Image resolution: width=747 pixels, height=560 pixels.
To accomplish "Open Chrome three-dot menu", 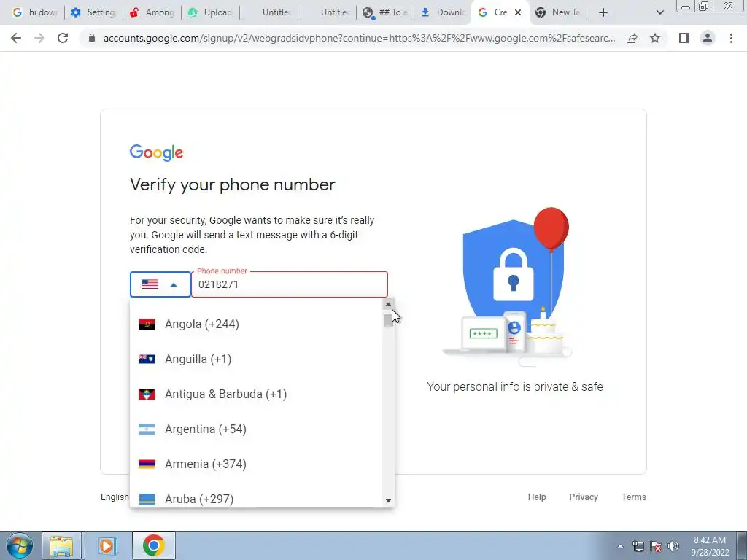I will pyautogui.click(x=731, y=38).
